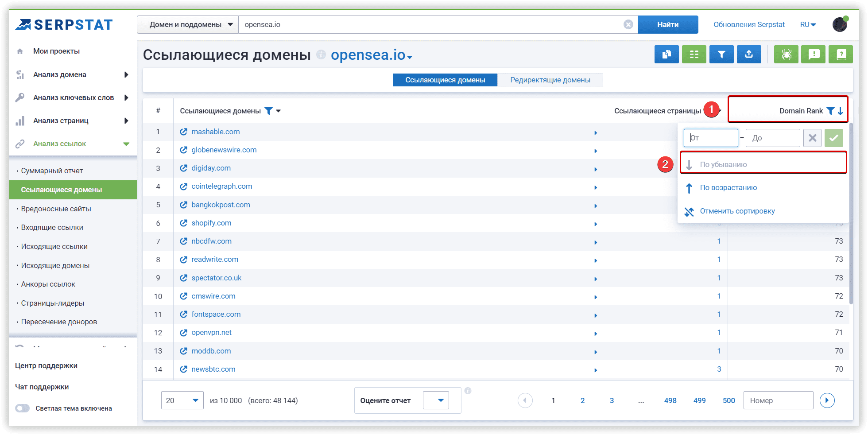Open the copy report icon in toolbar
This screenshot has height=435, width=868.
point(666,54)
